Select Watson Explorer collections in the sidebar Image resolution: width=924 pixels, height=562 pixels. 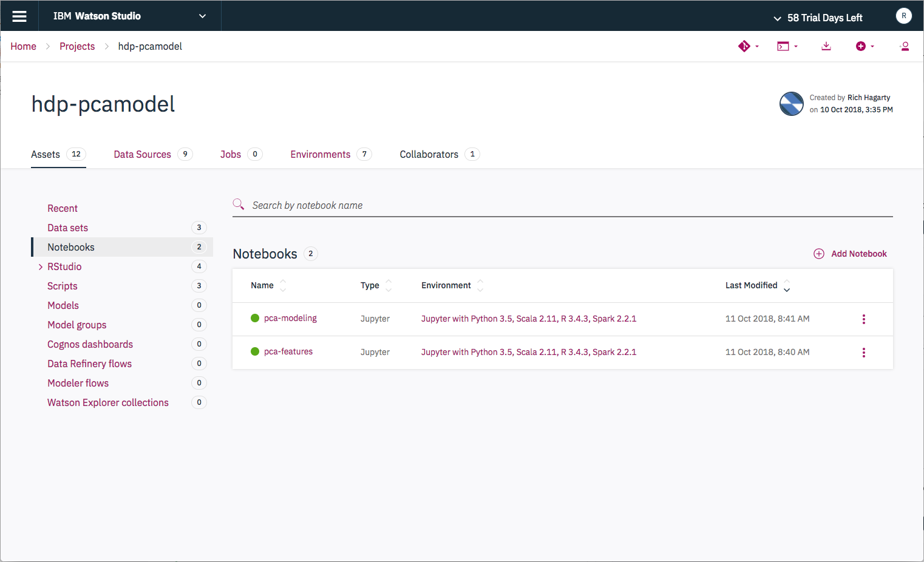click(x=108, y=402)
